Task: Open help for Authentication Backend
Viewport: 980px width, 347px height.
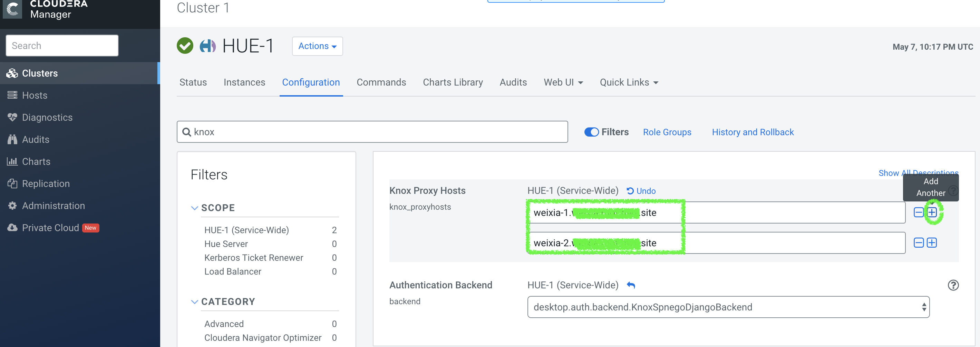Action: pos(953,285)
